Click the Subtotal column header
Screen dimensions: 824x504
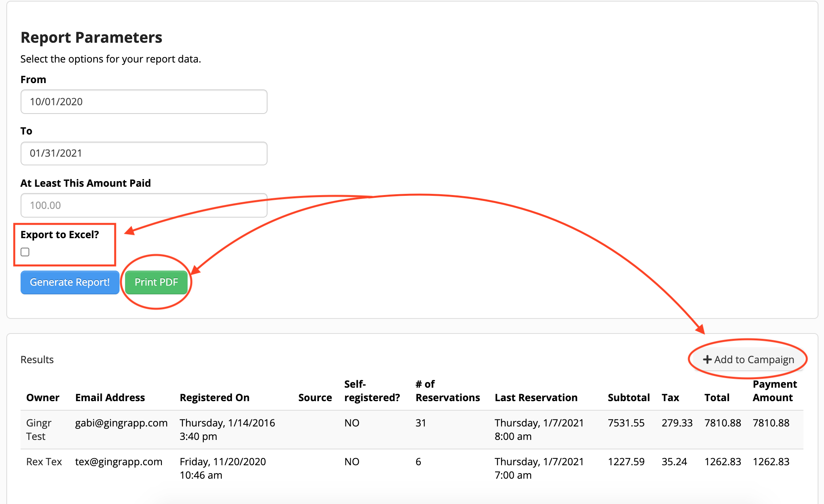pyautogui.click(x=629, y=397)
